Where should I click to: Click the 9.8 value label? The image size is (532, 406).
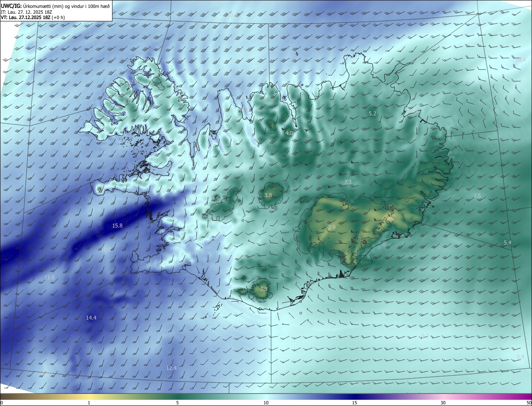tap(520, 357)
